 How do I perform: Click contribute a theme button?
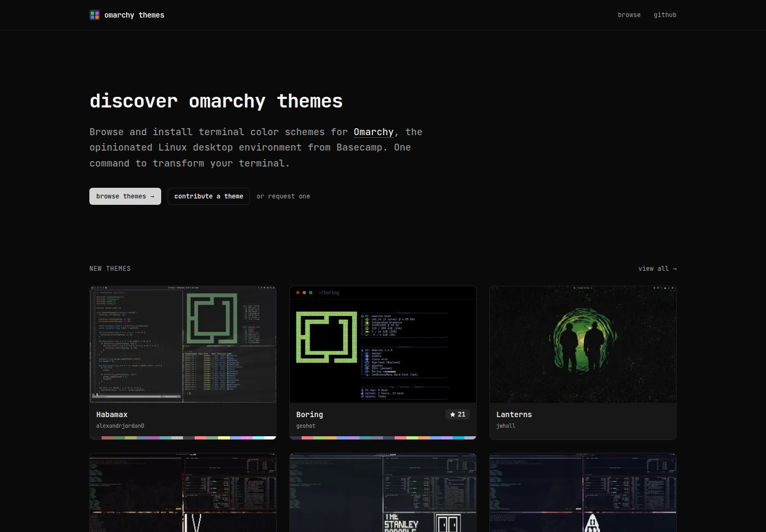coord(209,196)
